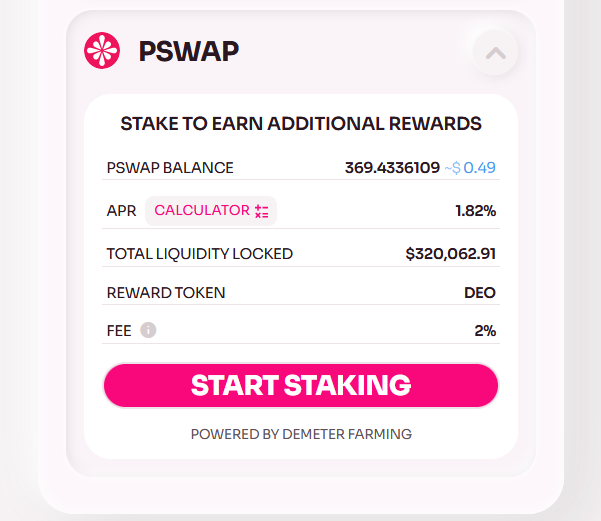Screen dimensions: 601x521
Task: Click the Fee label
Action: click(119, 330)
